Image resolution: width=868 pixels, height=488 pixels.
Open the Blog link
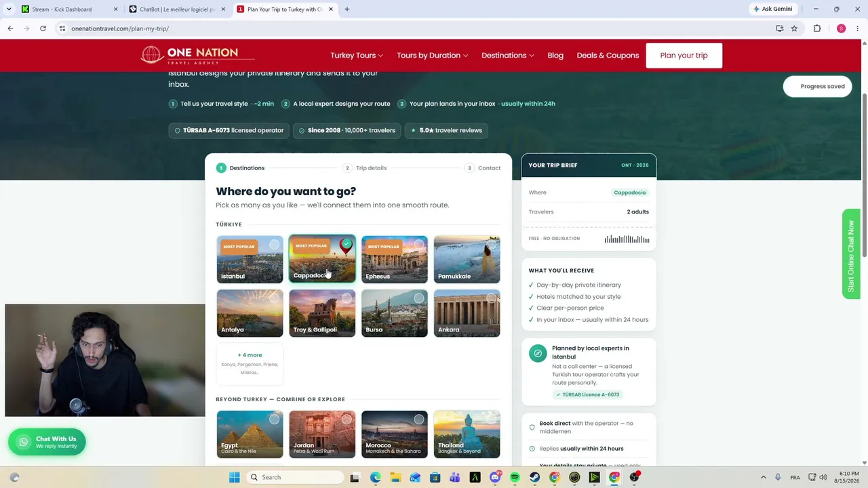(555, 56)
